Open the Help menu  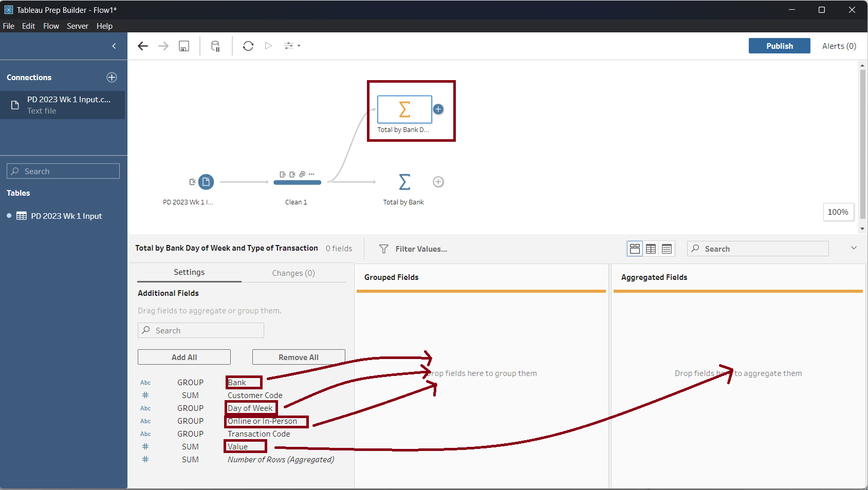(x=104, y=26)
